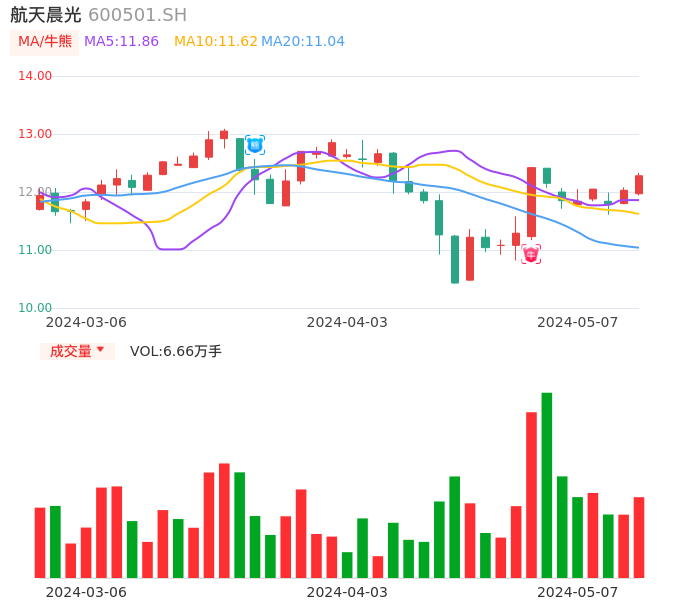Click the 2024-03-06 date label under the volume chart
Viewport: 686px width, 606px height.
coord(86,592)
